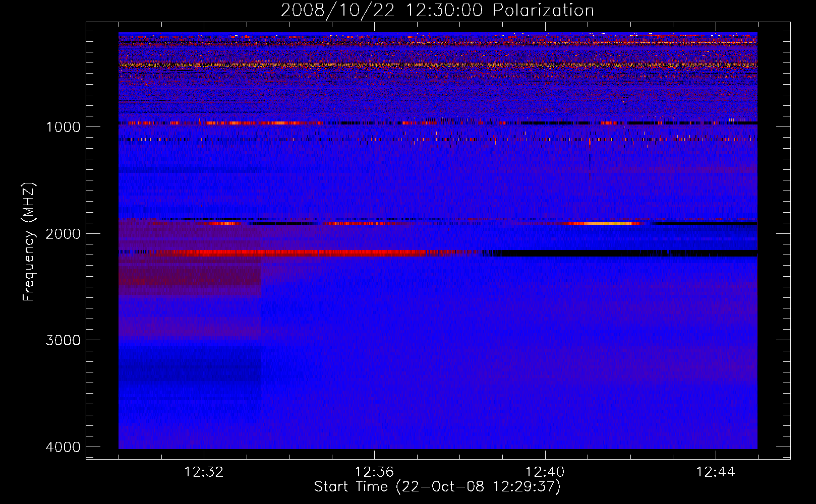Click the 'Start Time (22-Oct-08 12:29:37)' label
The image size is (816, 504).
point(437,487)
